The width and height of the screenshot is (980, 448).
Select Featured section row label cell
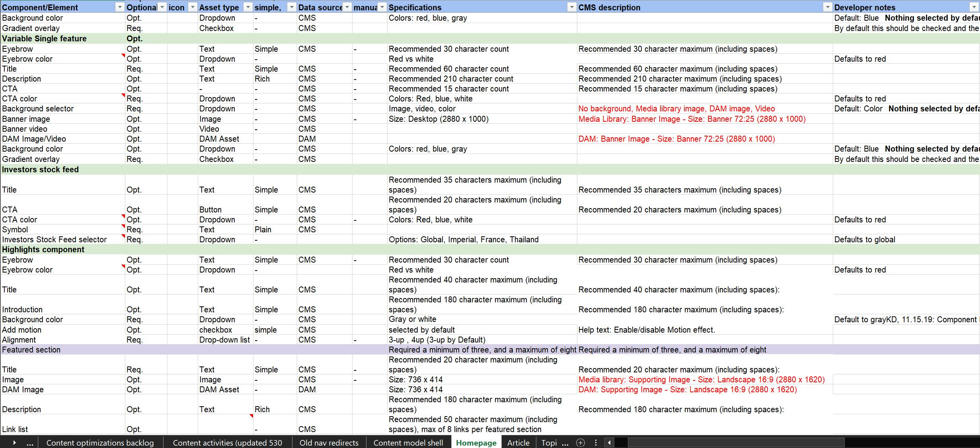[x=31, y=350]
